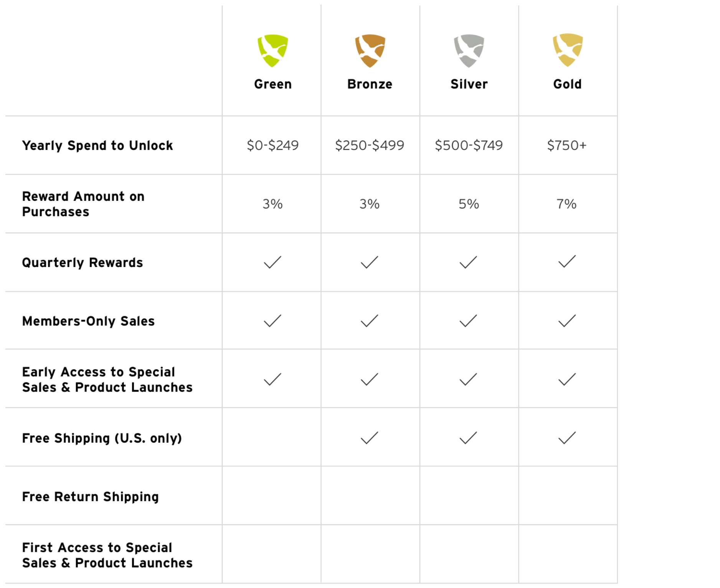
Task: Click Gold's Free Shipping checkmark
Action: [x=567, y=438]
